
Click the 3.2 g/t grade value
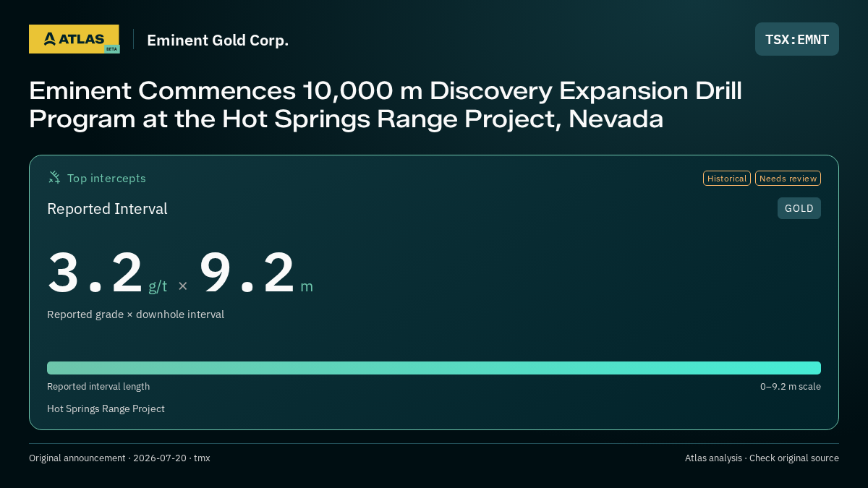coord(107,273)
